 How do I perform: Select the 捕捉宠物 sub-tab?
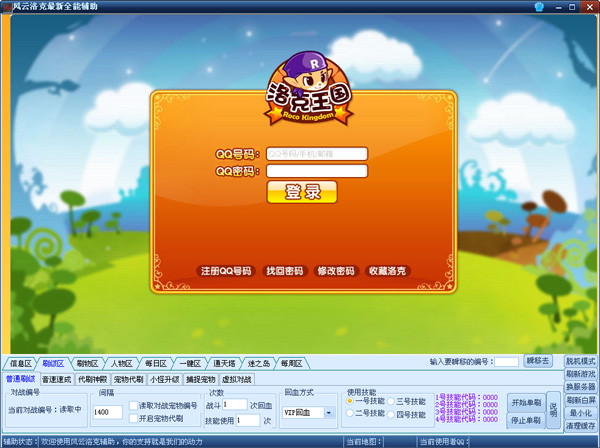click(201, 379)
